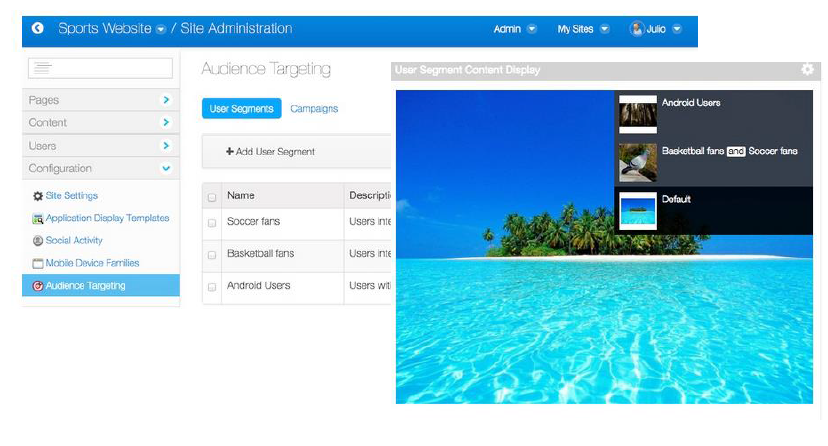828x446 pixels.
Task: Click Add User Segment button
Action: tap(271, 152)
